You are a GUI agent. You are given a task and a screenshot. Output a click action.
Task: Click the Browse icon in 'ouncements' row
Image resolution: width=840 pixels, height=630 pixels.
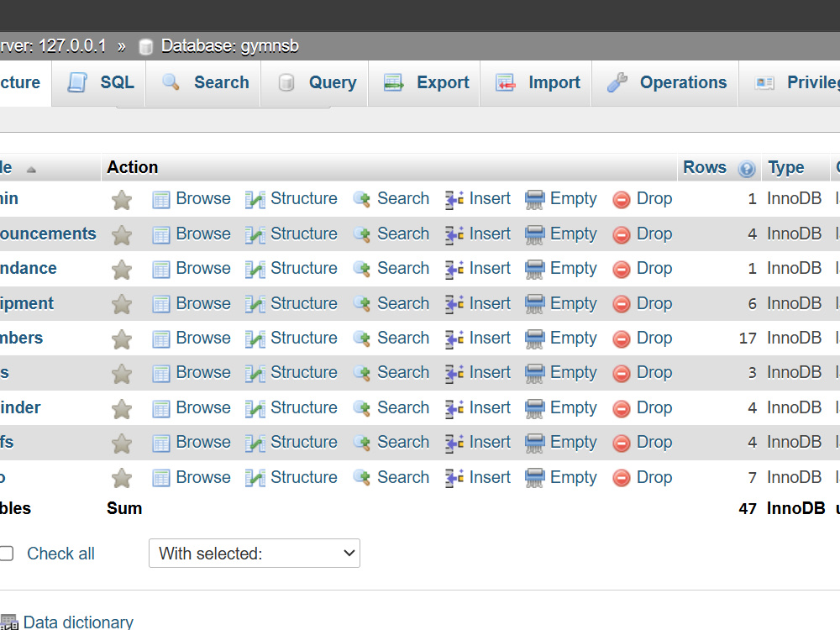coord(160,235)
